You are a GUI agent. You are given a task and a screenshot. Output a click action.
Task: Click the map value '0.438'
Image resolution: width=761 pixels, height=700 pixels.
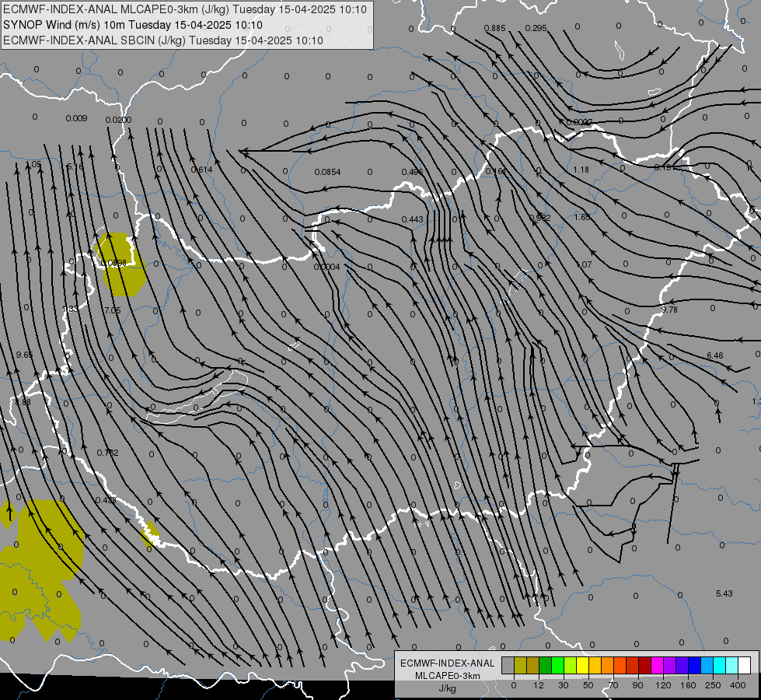click(x=105, y=500)
